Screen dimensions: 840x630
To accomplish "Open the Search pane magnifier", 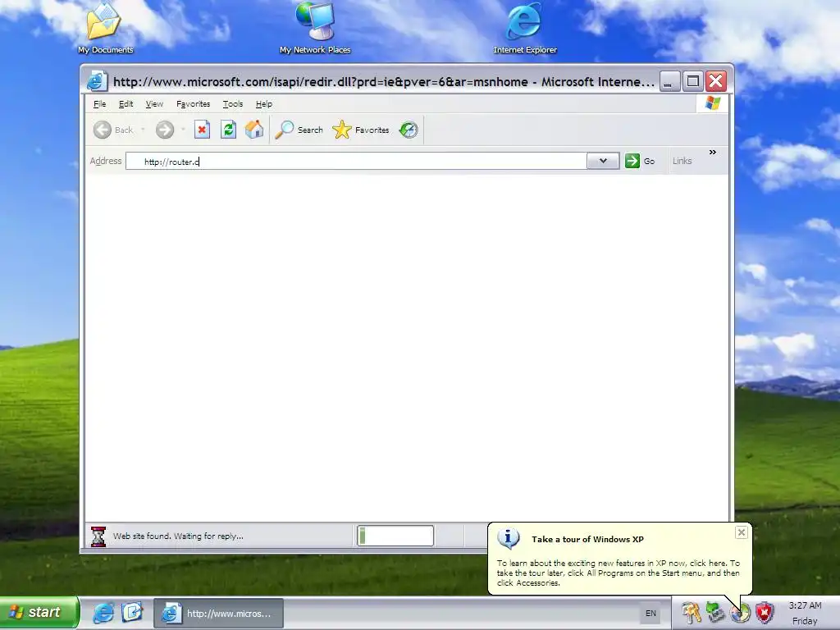I will pos(285,130).
